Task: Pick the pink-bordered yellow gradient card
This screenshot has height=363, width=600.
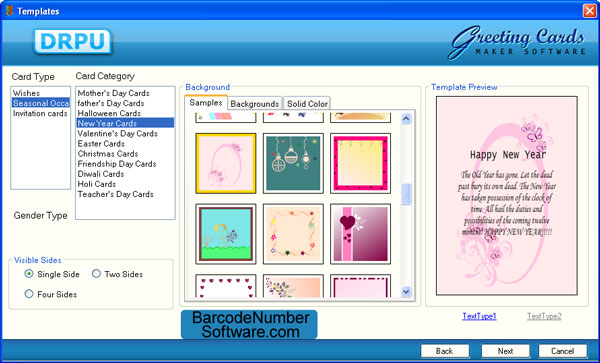Action: pyautogui.click(x=360, y=163)
